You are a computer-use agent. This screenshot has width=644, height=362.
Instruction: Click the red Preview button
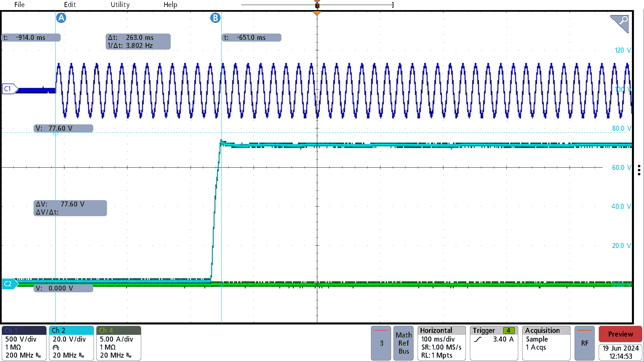tap(621, 334)
